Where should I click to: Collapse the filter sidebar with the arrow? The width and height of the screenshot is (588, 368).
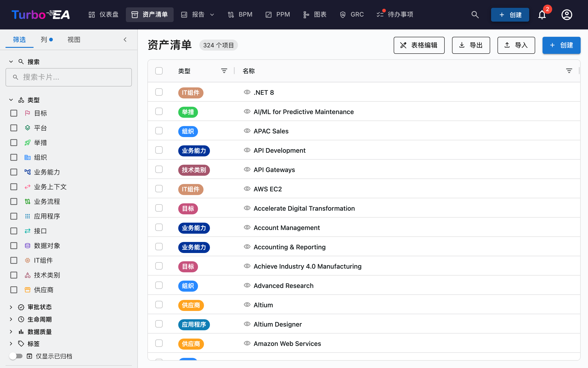click(x=125, y=39)
